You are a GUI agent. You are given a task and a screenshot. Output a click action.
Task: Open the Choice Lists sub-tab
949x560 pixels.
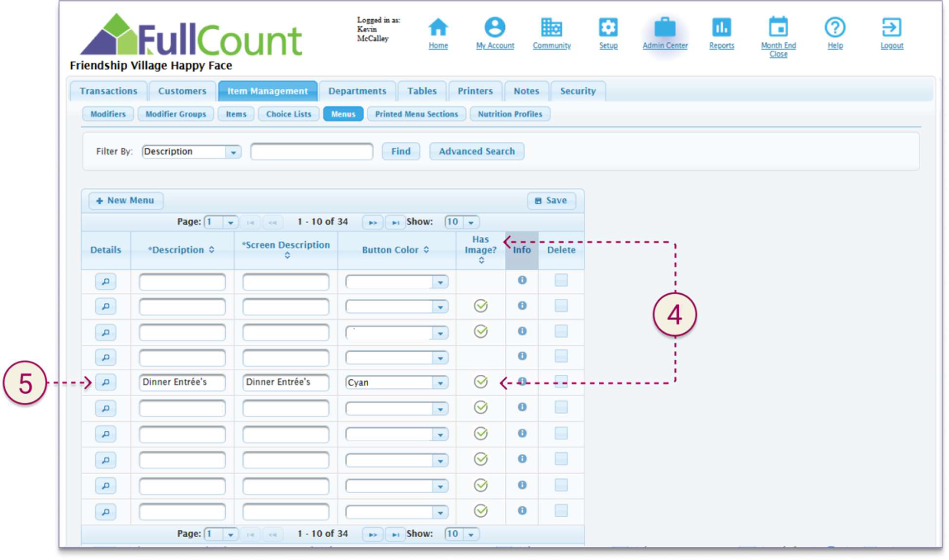click(288, 114)
